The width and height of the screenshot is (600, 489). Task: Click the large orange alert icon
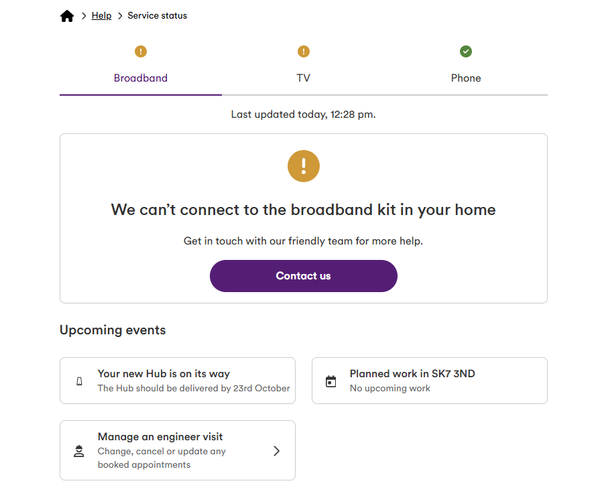[303, 165]
